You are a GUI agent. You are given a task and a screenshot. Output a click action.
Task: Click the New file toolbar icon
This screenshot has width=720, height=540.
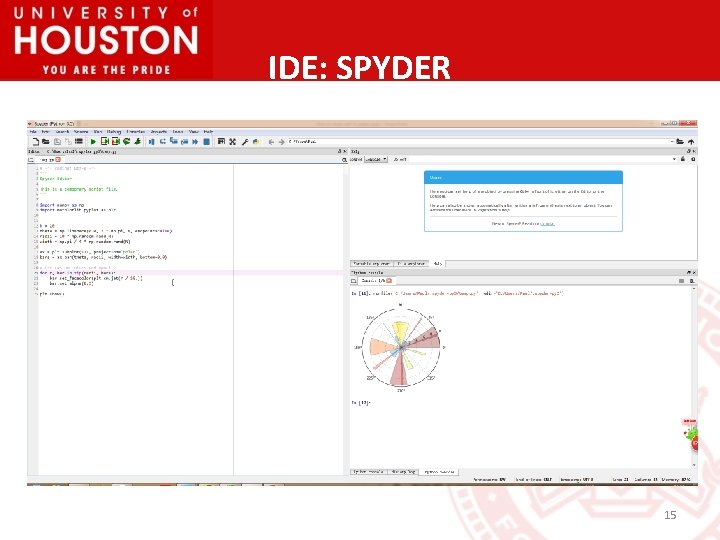(35, 142)
